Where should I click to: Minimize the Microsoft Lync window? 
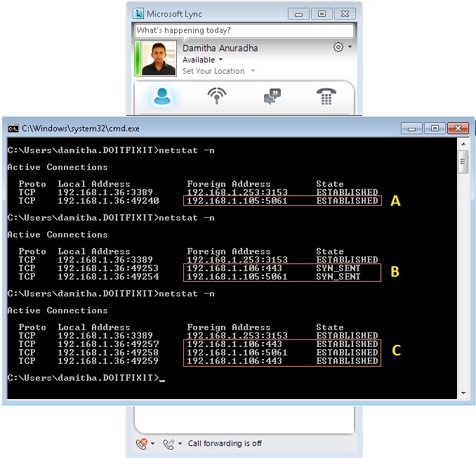pos(298,14)
